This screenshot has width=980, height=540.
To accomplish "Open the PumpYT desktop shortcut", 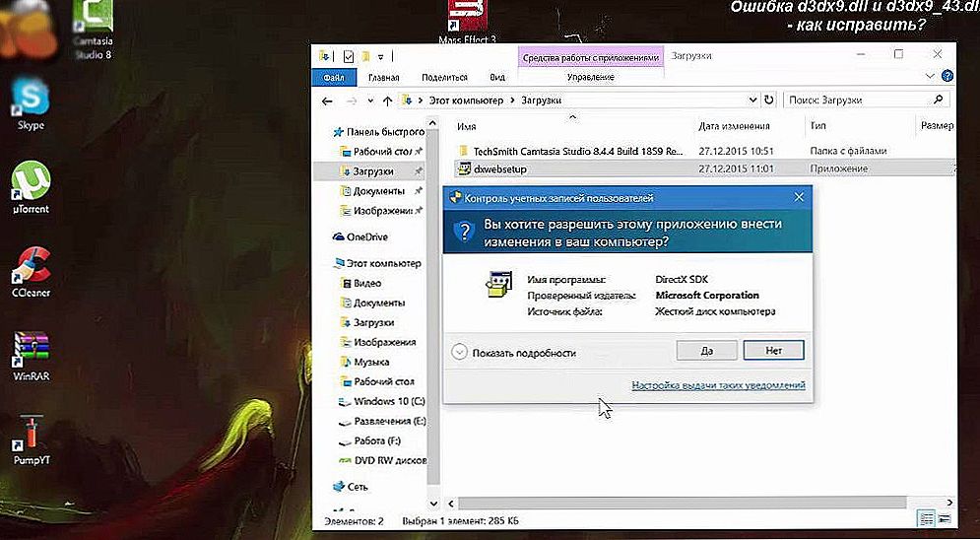I will (32, 440).
